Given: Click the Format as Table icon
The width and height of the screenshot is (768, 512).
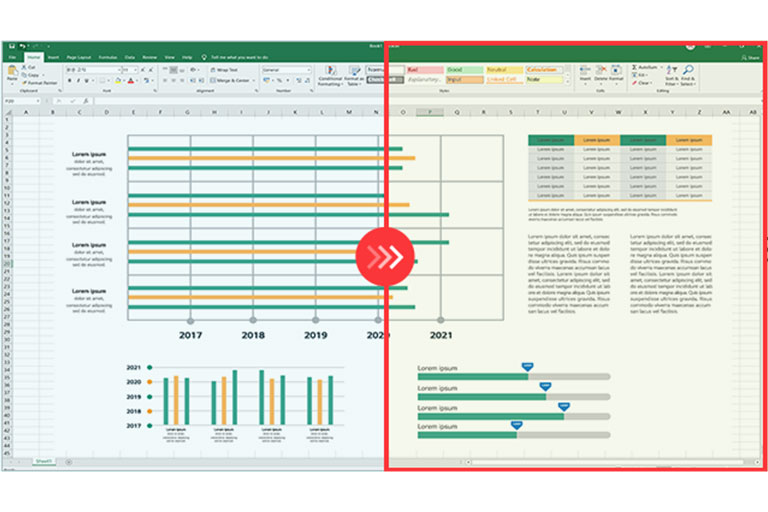Looking at the screenshot, I should 354,77.
